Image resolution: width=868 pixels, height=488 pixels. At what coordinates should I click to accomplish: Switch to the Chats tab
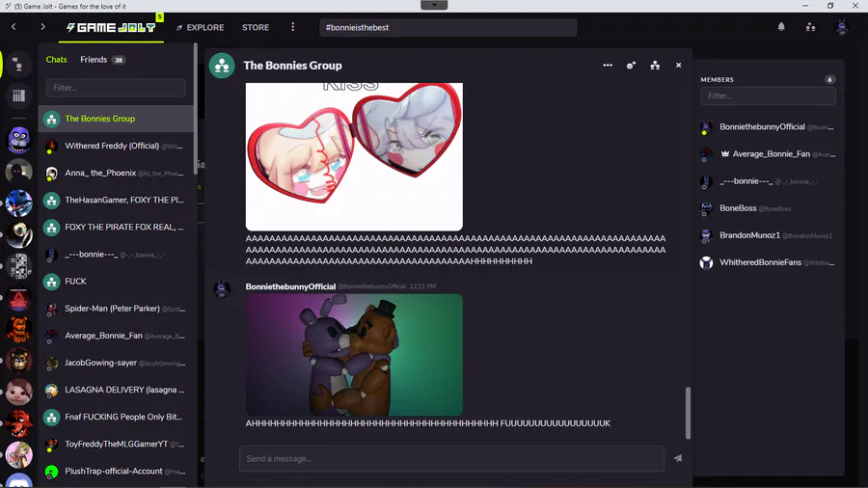57,59
